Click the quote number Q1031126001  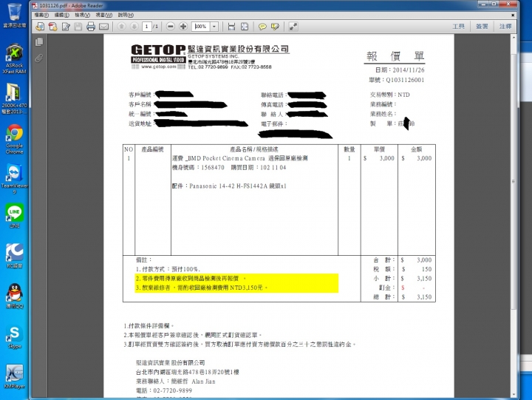pyautogui.click(x=405, y=80)
